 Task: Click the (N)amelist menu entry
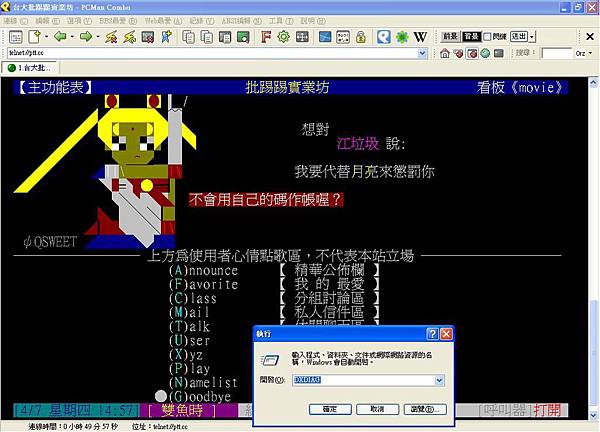point(203,382)
